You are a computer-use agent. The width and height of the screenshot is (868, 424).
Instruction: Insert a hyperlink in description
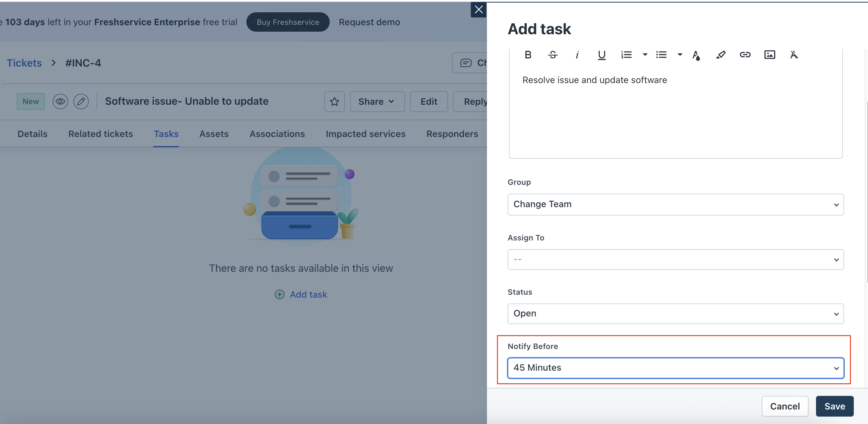point(745,55)
